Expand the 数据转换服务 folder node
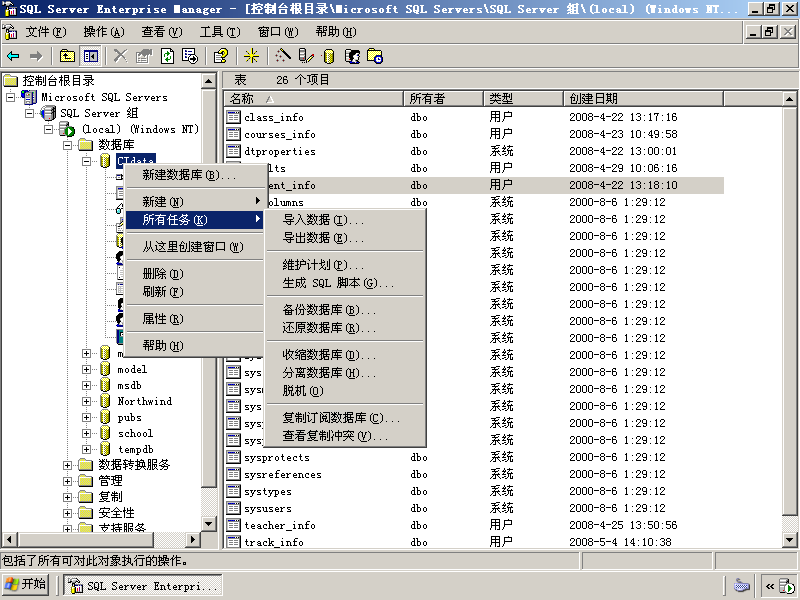 (x=67, y=465)
